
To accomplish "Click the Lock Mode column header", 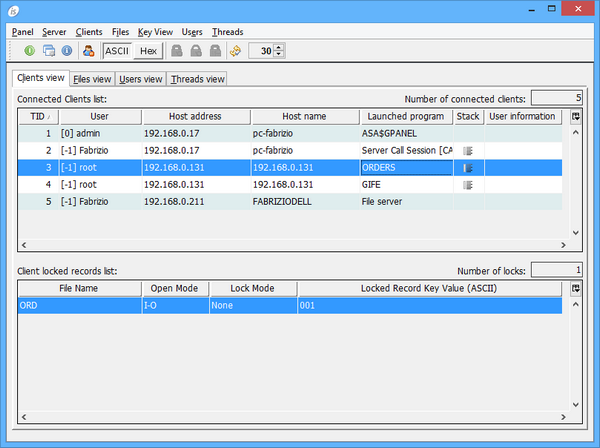I will tap(252, 289).
